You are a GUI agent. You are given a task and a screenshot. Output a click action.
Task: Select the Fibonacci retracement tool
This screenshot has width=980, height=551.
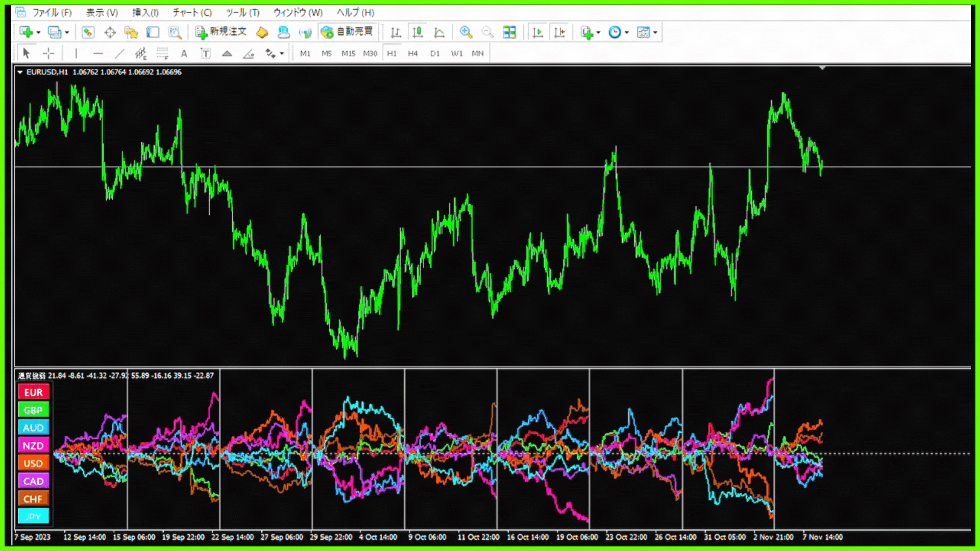[x=162, y=53]
